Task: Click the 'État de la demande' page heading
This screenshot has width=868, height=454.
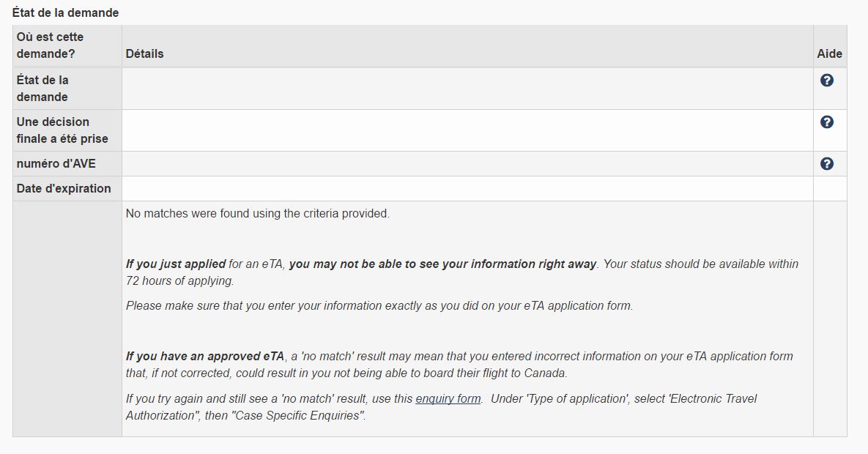Action: [65, 12]
